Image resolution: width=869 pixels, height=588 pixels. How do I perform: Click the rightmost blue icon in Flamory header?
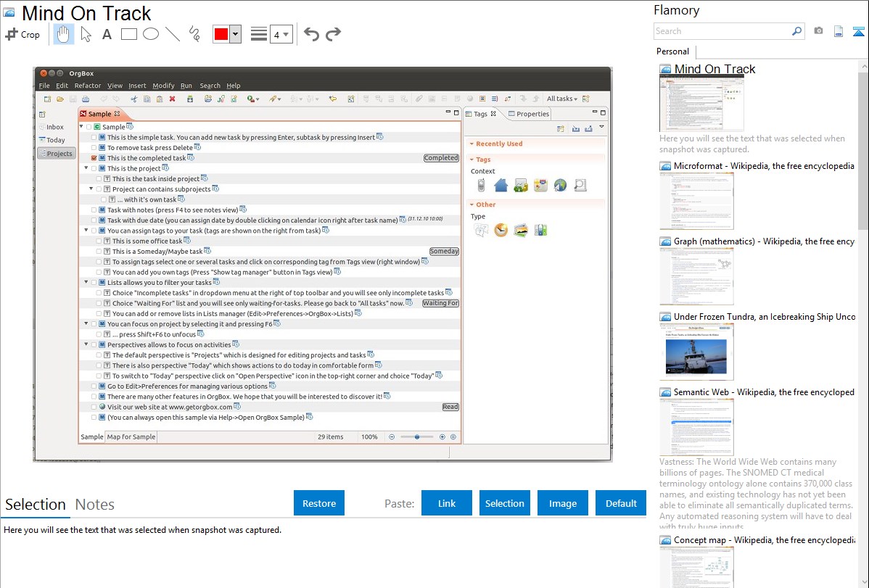coord(858,31)
